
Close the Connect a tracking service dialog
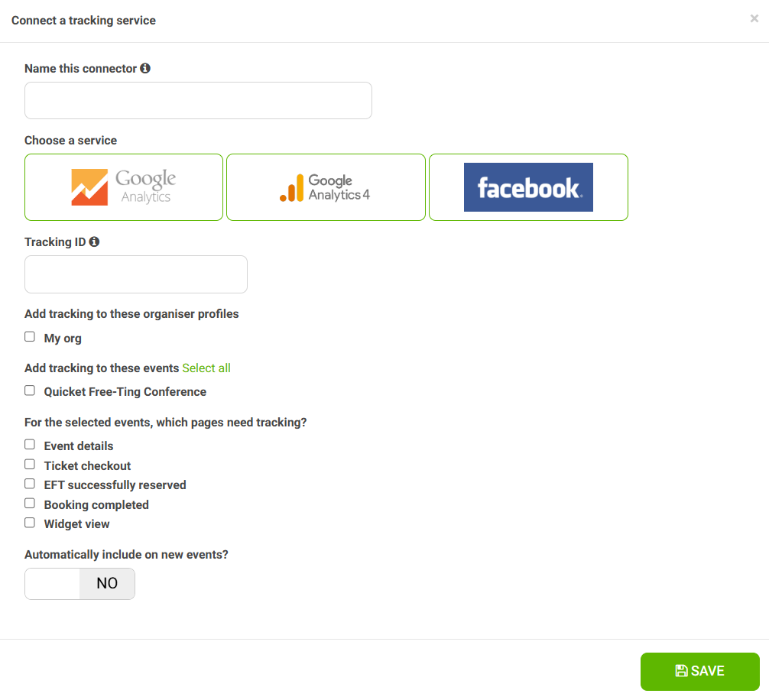754,18
